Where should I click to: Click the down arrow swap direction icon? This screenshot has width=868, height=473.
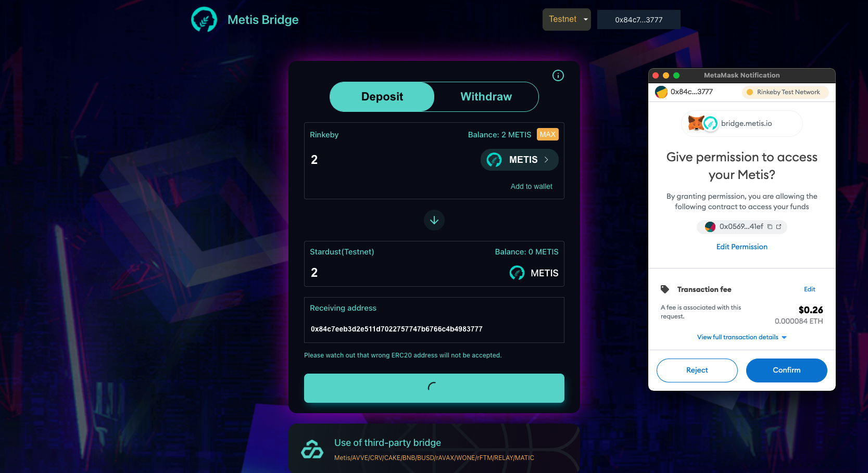click(434, 220)
